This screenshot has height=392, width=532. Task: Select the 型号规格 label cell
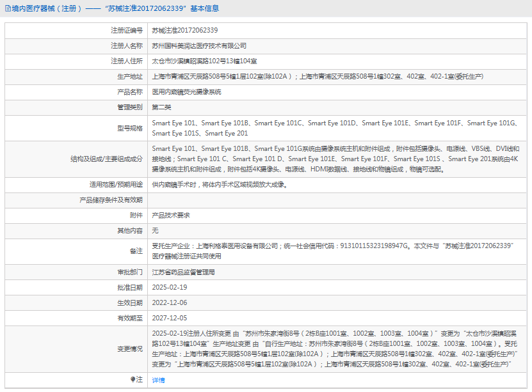[76, 128]
